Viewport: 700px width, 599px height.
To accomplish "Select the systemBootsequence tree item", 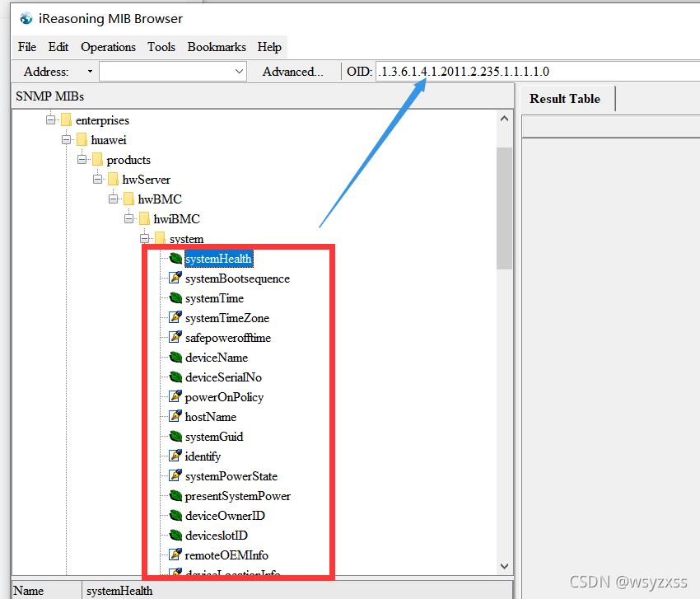I will [x=237, y=278].
